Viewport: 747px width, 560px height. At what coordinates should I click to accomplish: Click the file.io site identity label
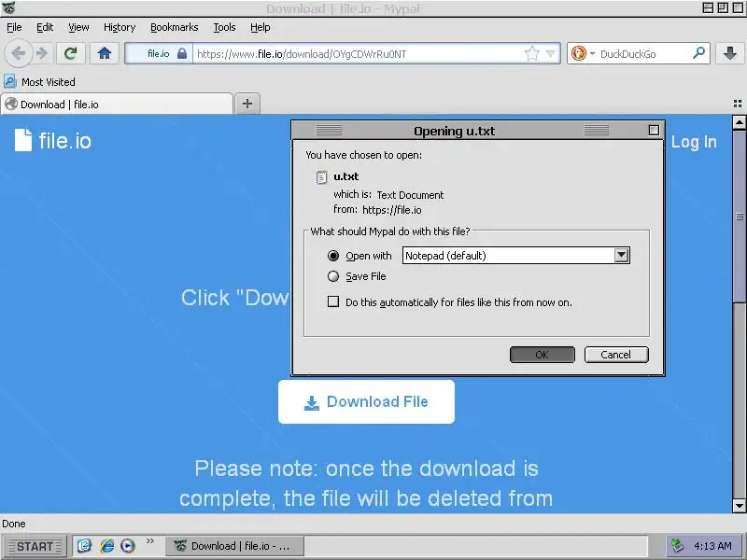[x=158, y=54]
